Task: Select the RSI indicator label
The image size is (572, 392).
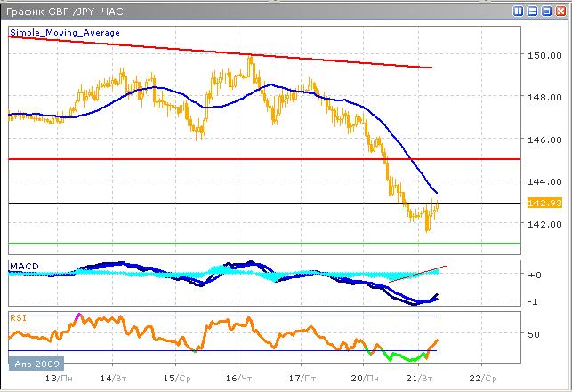Action: click(17, 316)
